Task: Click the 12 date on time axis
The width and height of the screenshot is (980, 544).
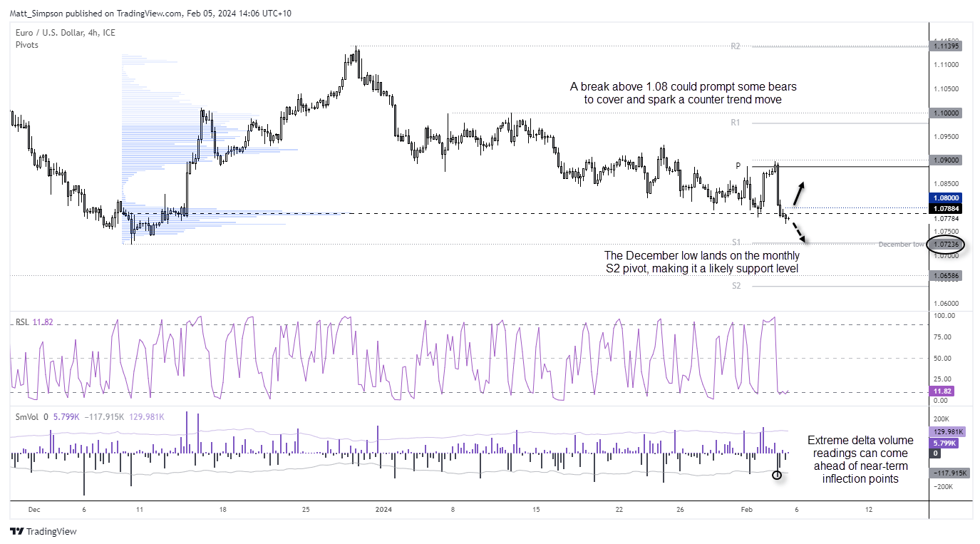Action: pos(867,510)
